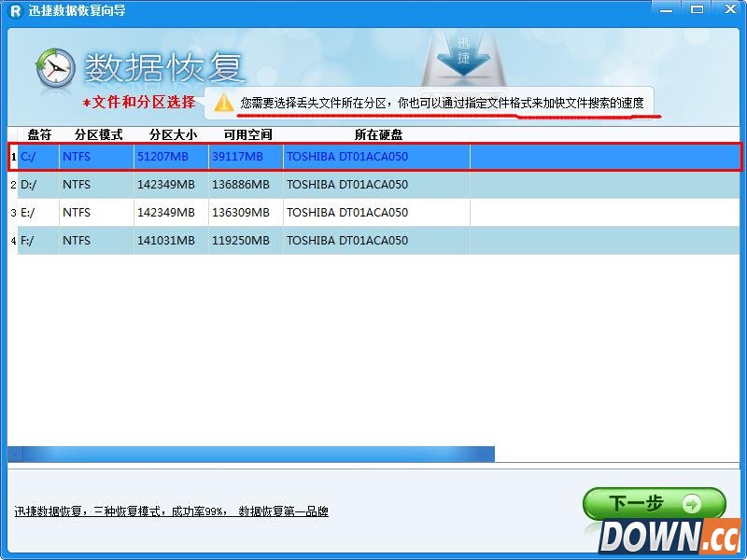Image resolution: width=747 pixels, height=560 pixels.
Task: Click the clock data recovery logo icon
Action: (54, 68)
